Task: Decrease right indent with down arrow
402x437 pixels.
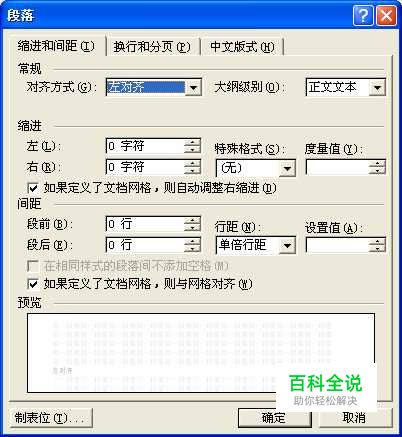Action: pos(192,170)
